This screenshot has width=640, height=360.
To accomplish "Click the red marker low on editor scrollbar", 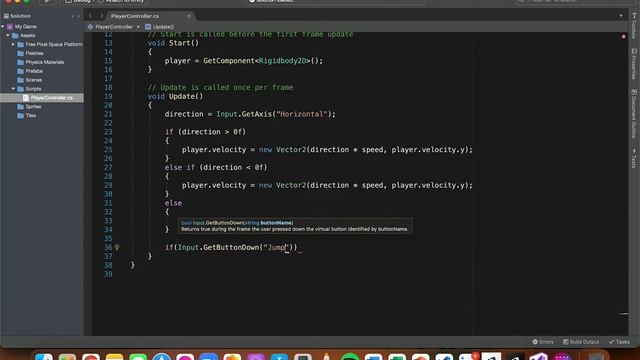I will [x=623, y=313].
